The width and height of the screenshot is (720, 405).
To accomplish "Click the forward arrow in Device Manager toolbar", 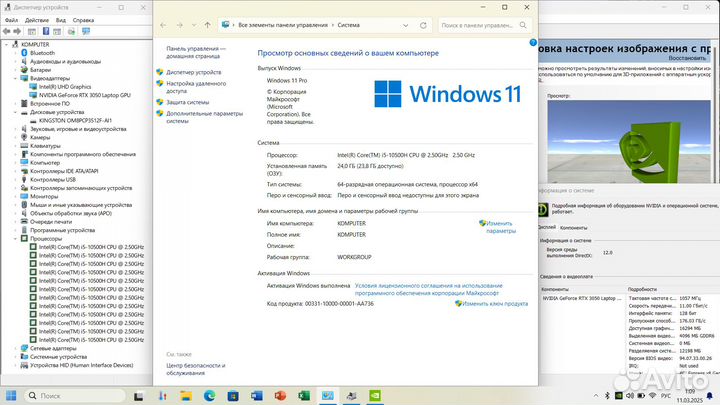I will click(x=17, y=31).
